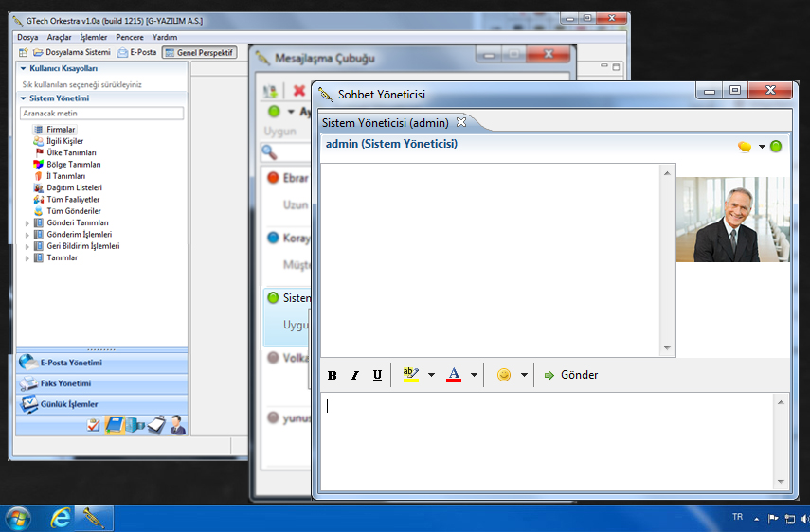Open Internet Explorer from the taskbar
This screenshot has height=532, width=810.
(x=61, y=518)
